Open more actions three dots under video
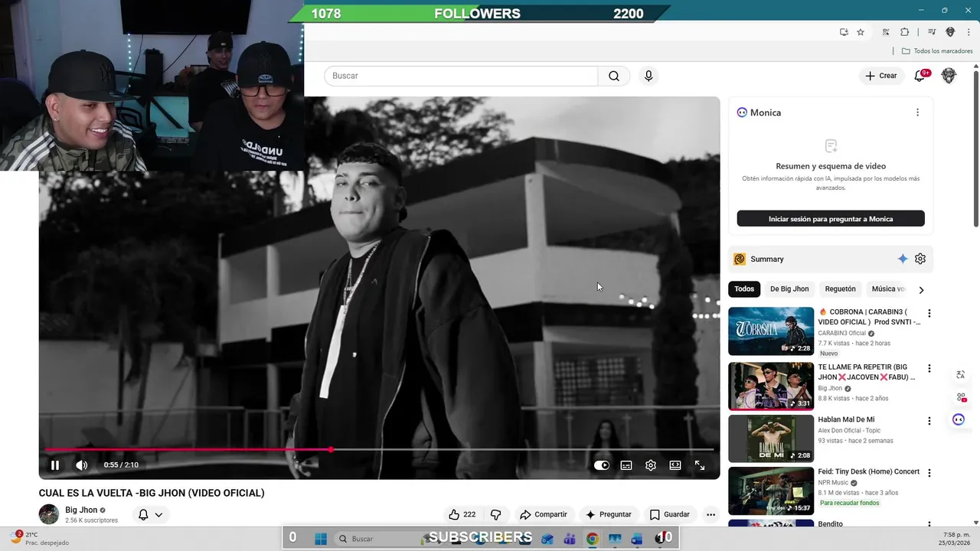Viewport: 980px width, 551px height. coord(710,514)
